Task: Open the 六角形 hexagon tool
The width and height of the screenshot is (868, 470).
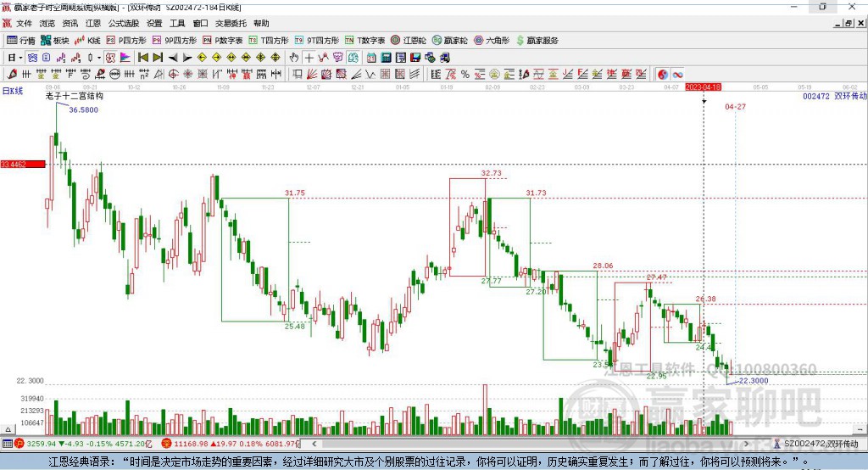Action: tap(492, 41)
